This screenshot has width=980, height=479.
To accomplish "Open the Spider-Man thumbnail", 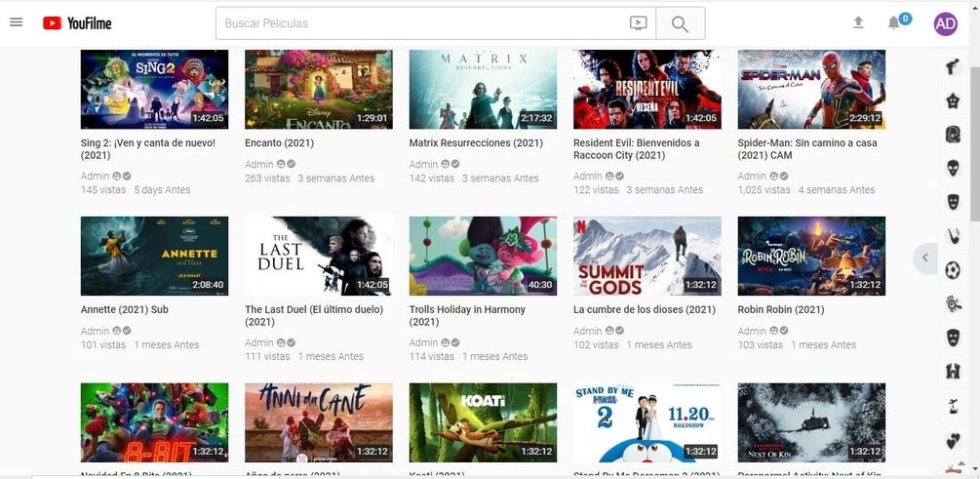I will (812, 90).
